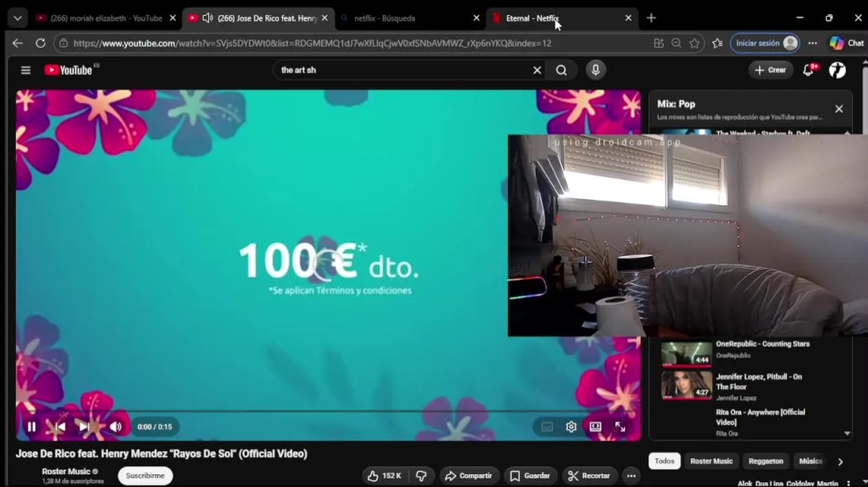The width and height of the screenshot is (868, 487).
Task: Close the Eternal - Netflix tab
Action: coord(629,18)
